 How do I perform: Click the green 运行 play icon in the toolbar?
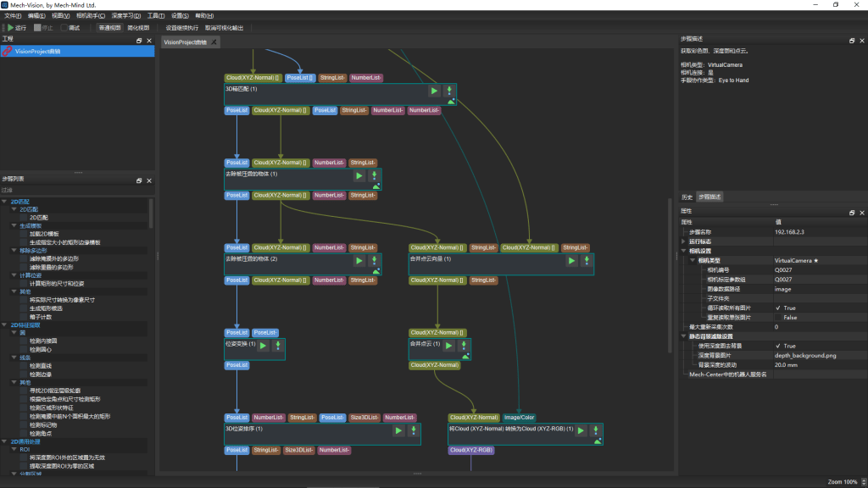coord(11,27)
